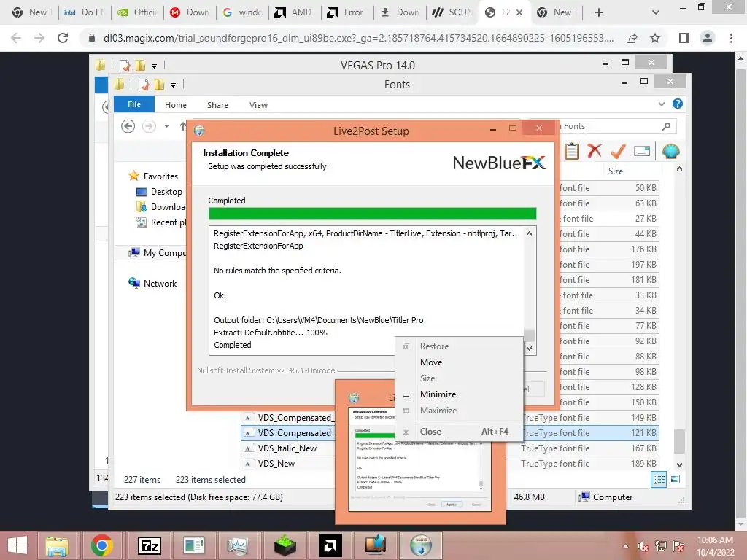Select Network in navigation pane
The width and height of the screenshot is (747, 560).
click(160, 284)
